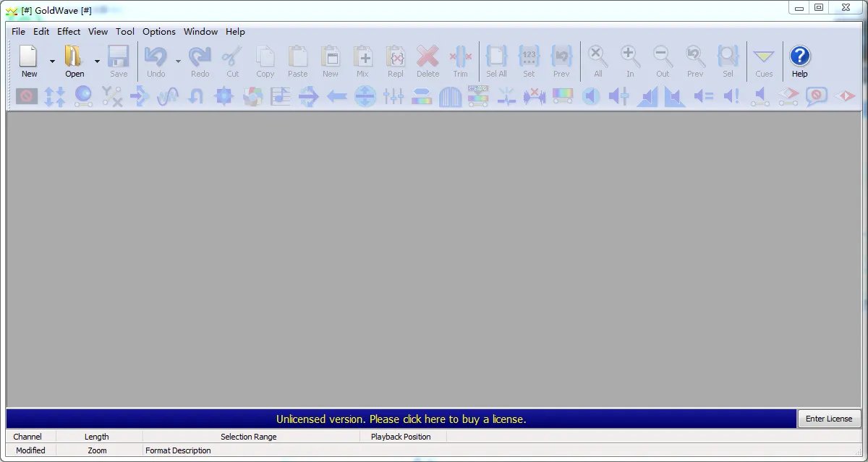Expand the dropdown arrow beside Open
Image resolution: width=868 pixels, height=462 pixels.
click(97, 62)
